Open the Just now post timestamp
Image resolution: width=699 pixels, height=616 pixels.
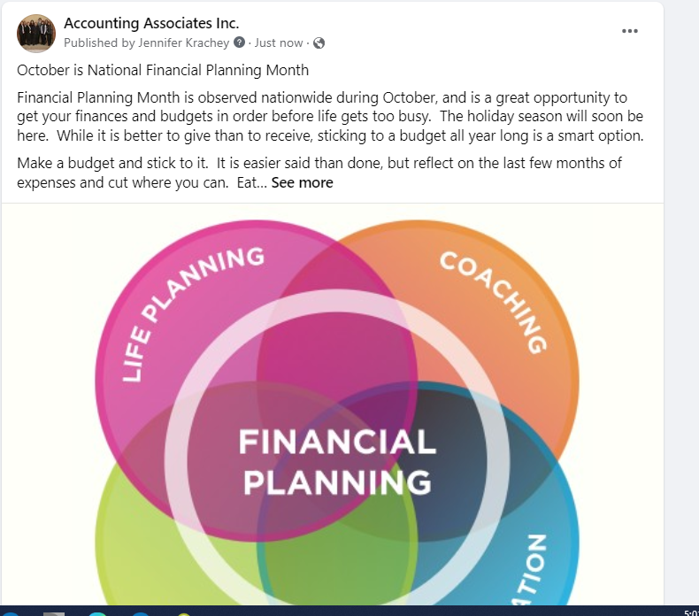[279, 42]
